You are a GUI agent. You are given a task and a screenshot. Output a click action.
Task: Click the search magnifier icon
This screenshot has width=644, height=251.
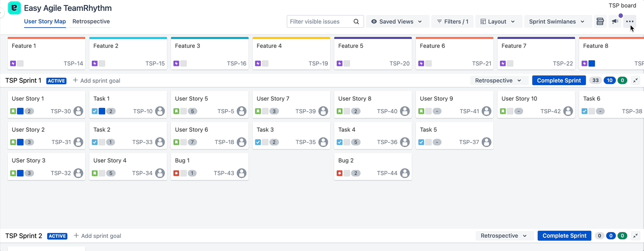point(356,21)
